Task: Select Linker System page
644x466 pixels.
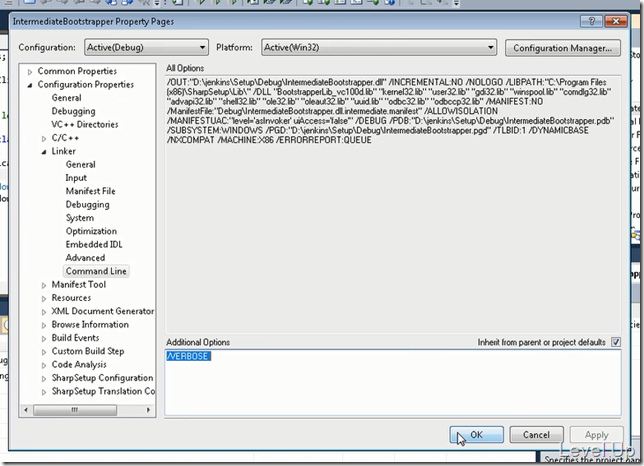Action: click(80, 218)
